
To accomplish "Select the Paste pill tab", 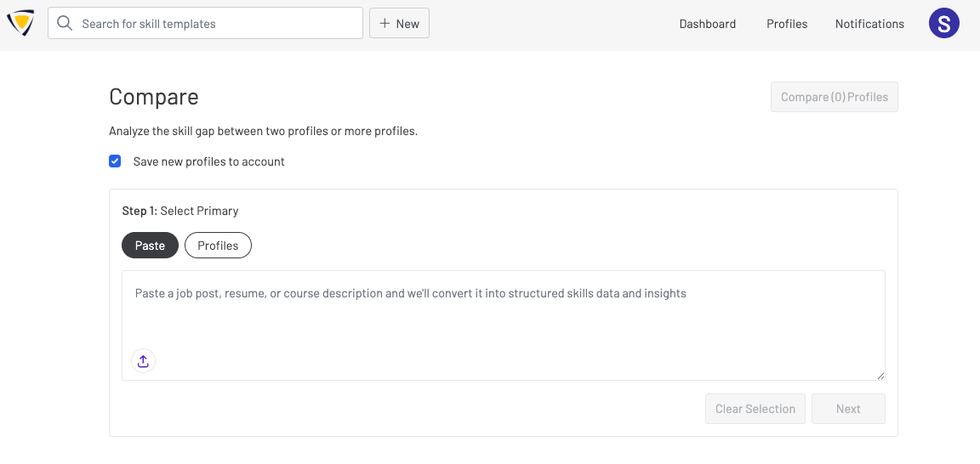I will point(150,246).
